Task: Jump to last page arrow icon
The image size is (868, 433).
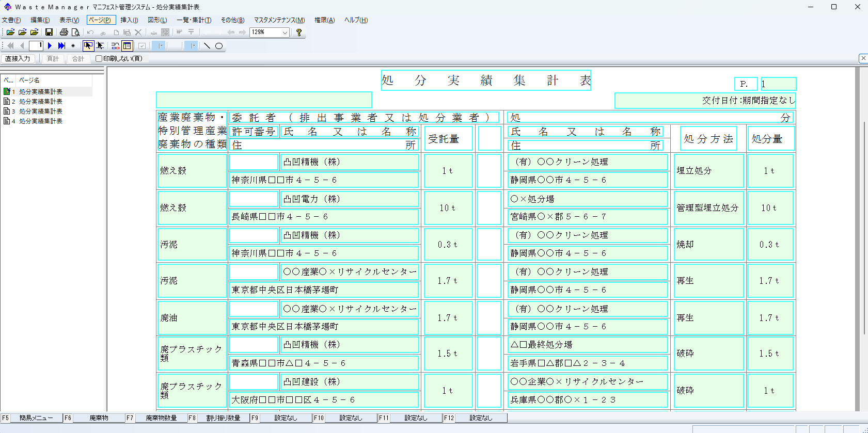Action: 61,46
